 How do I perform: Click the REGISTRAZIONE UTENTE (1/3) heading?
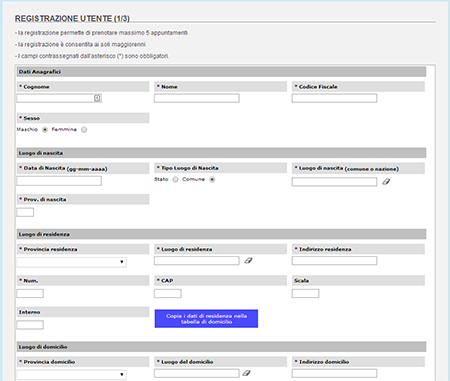click(x=72, y=19)
